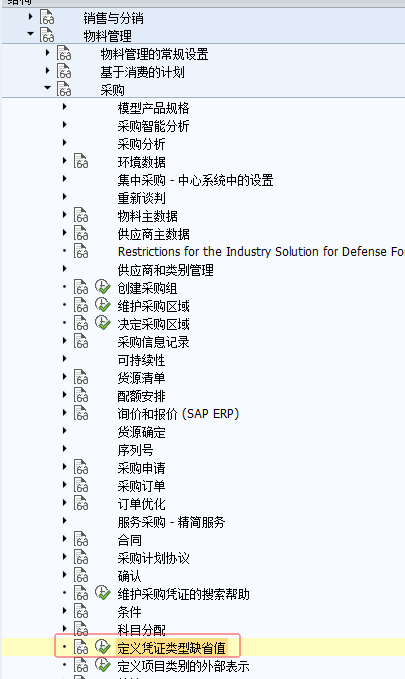The width and height of the screenshot is (405, 679).
Task: Execute the 定义项目类别的外部表示 activity icon
Action: click(x=103, y=665)
